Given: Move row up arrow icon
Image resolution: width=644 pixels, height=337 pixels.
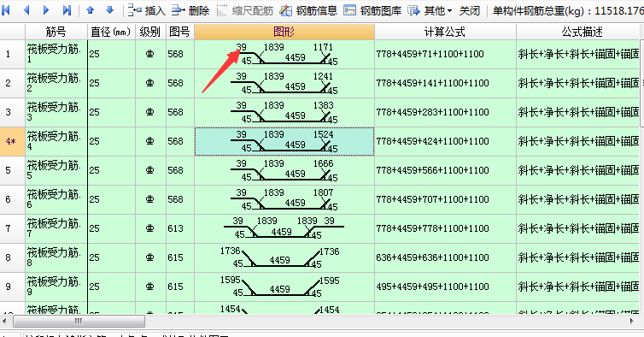Looking at the screenshot, I should 90,10.
